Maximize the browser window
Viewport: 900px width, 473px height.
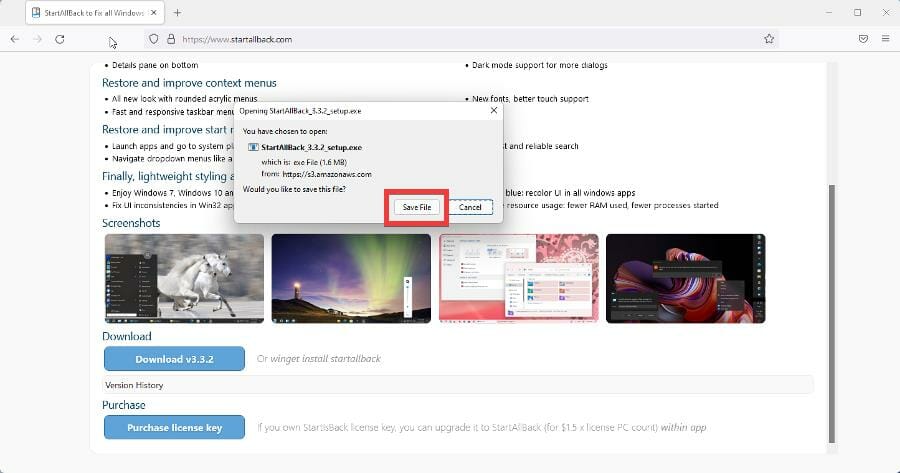point(858,13)
